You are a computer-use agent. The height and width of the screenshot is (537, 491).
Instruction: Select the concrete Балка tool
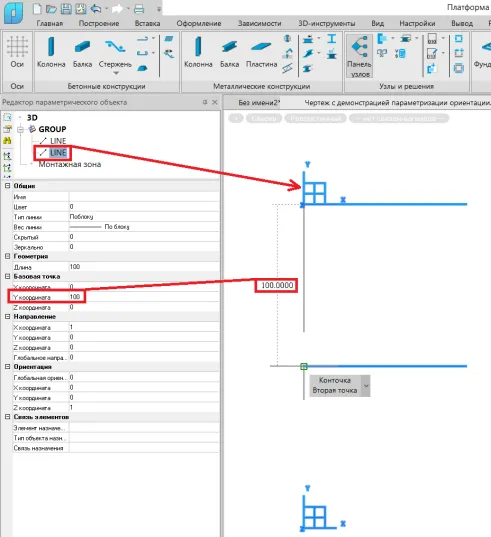click(x=82, y=52)
